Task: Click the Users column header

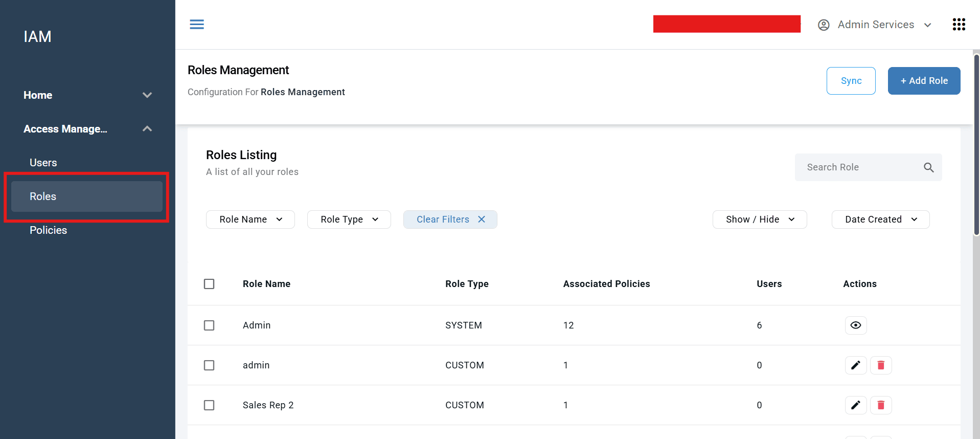Action: (769, 284)
